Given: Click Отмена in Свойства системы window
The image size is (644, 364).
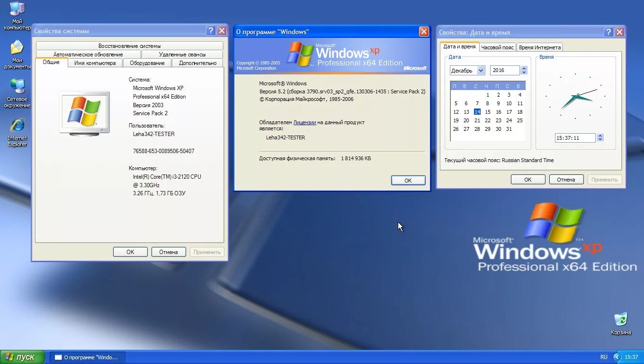Looking at the screenshot, I should pos(169,252).
